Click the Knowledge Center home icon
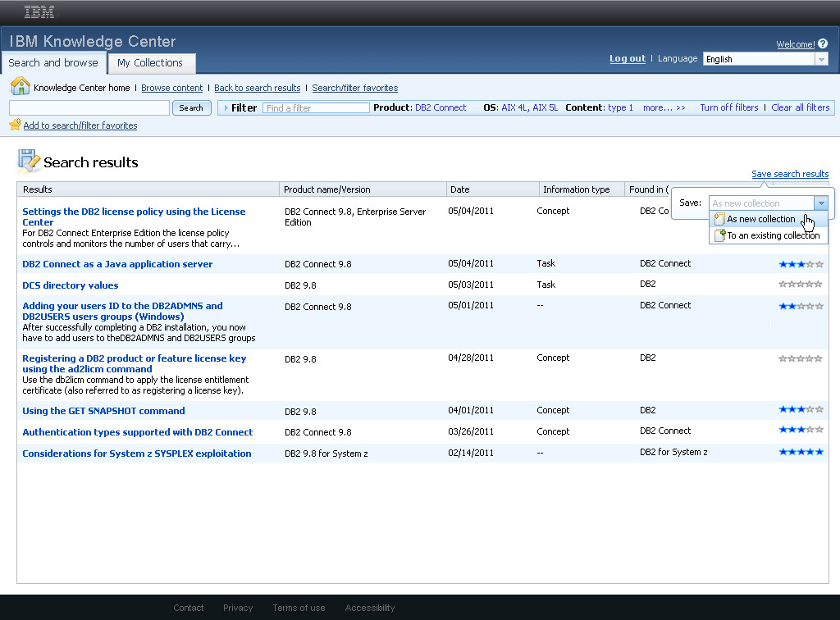 [x=20, y=87]
